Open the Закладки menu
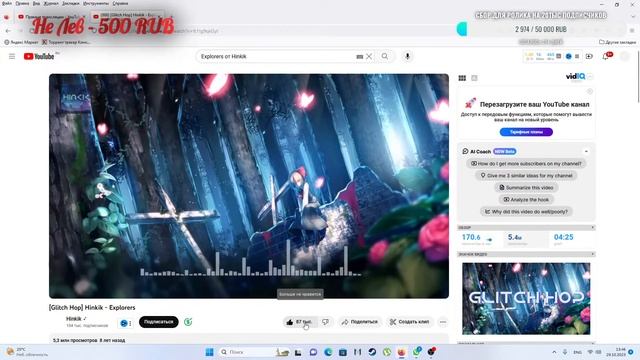This screenshot has width=640, height=360. tap(71, 3)
